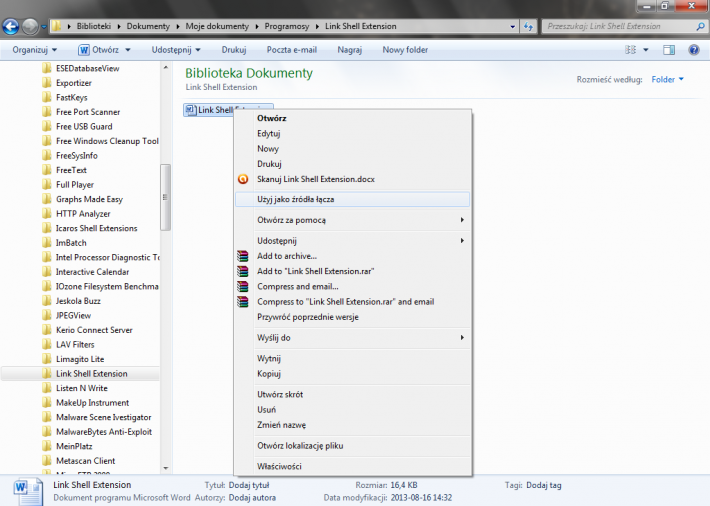Click the folder icon of JPEGView

46,315
